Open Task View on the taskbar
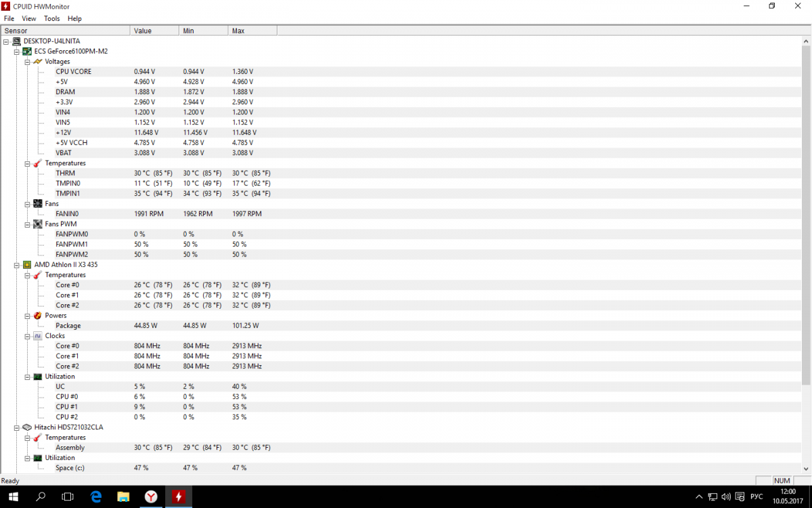812x508 pixels. tap(68, 496)
